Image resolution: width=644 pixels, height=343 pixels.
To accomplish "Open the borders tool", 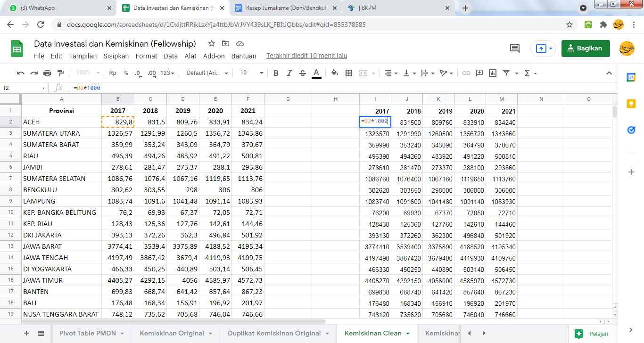I will [x=349, y=73].
